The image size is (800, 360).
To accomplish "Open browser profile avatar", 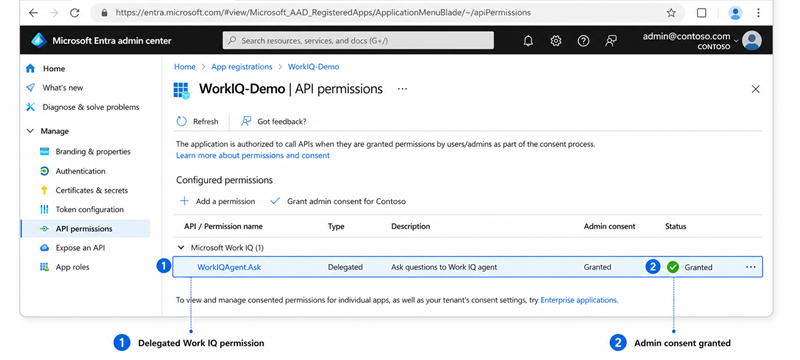I will tap(735, 13).
